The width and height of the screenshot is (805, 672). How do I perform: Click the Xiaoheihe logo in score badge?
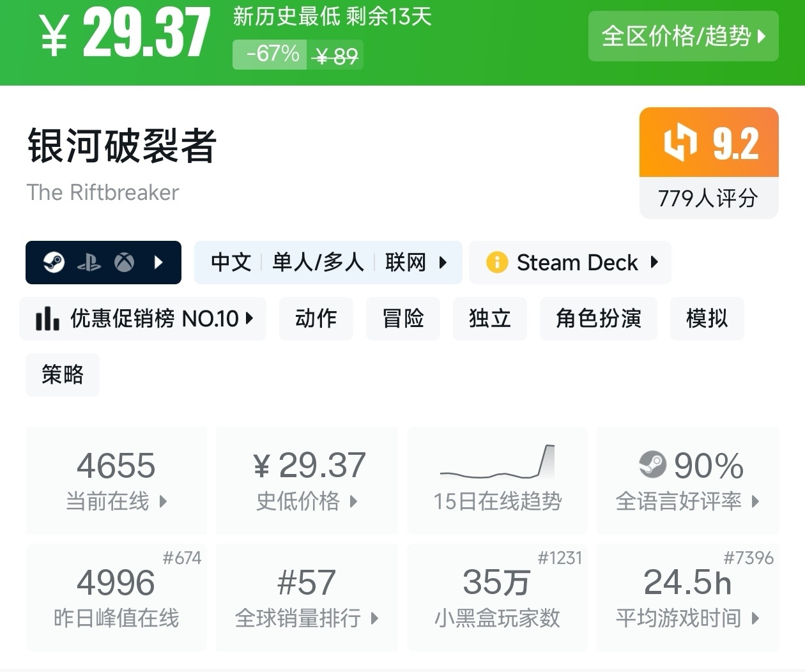point(680,142)
